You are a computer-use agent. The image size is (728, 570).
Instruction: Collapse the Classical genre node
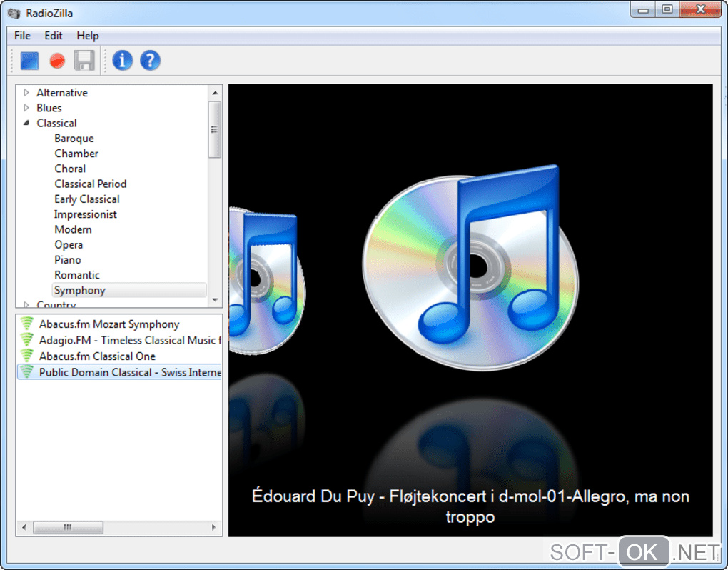26,123
